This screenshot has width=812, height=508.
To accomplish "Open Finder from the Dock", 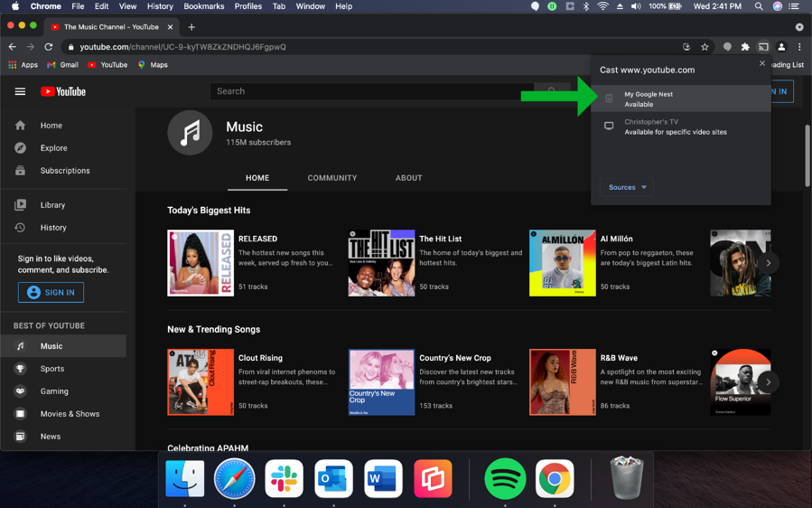I will click(185, 478).
